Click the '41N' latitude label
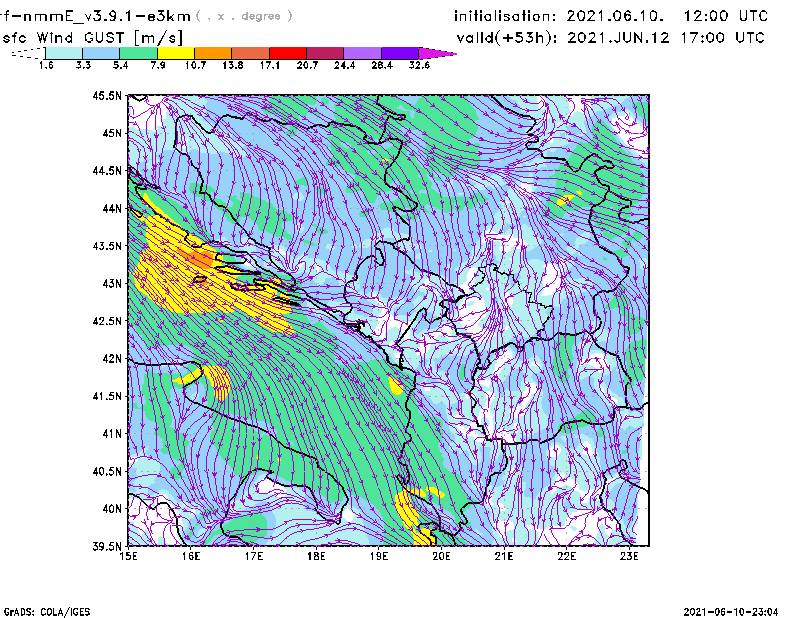The image size is (800, 618). click(112, 434)
